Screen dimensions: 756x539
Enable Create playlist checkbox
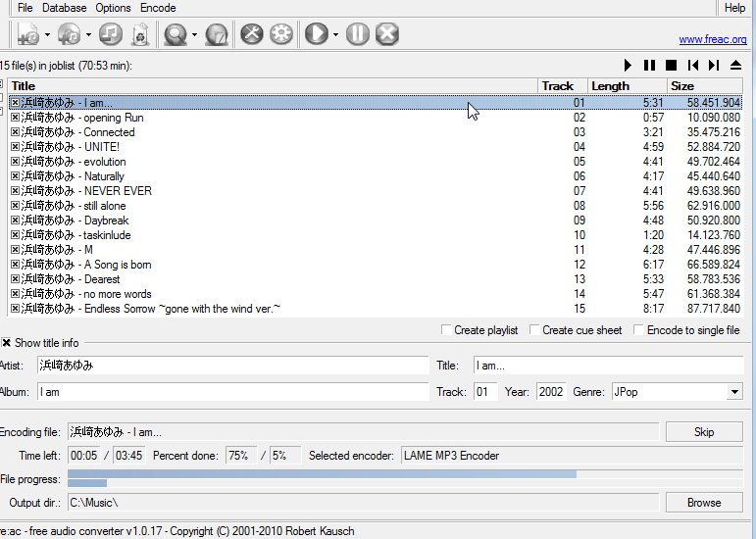pos(446,330)
